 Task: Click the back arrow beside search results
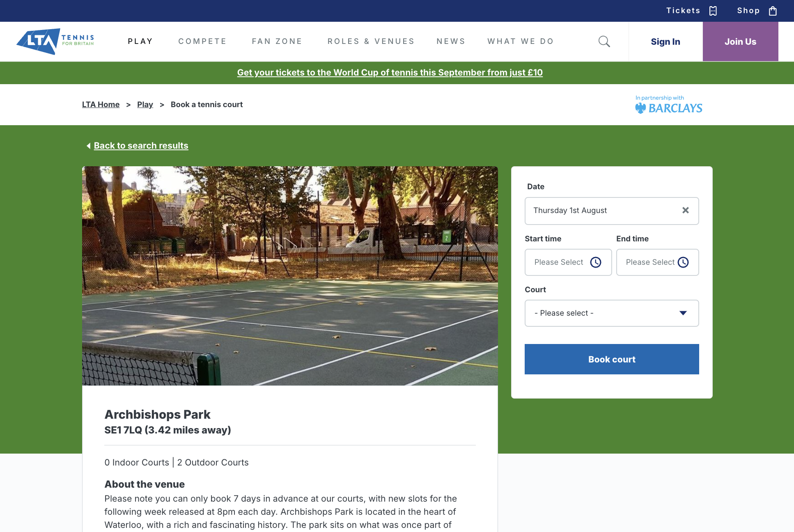(88, 146)
